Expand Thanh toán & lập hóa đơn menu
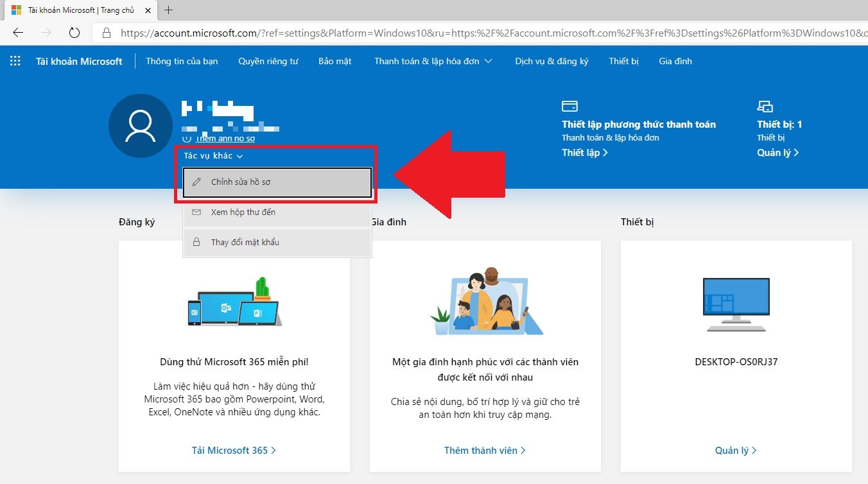 coord(433,61)
